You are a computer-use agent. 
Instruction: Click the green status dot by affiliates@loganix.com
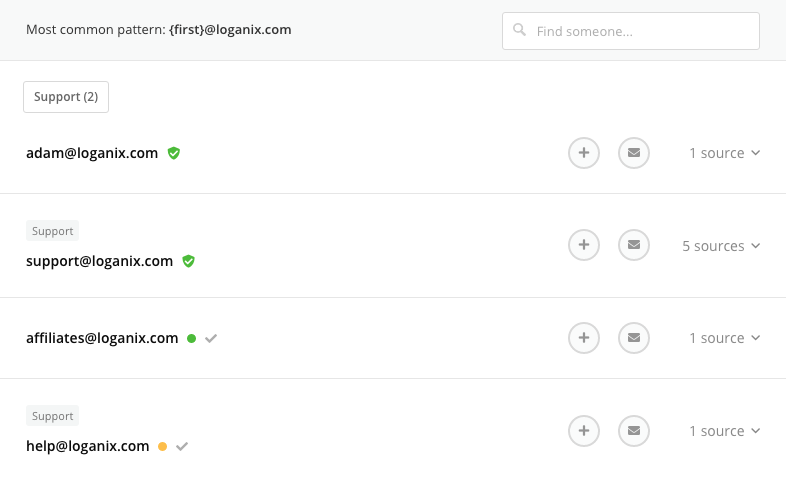coord(191,338)
